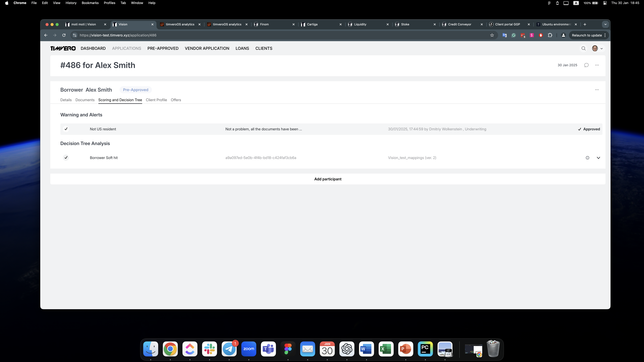This screenshot has width=644, height=362.
Task: Open three-dots menu in Borrower Alex Smith section
Action: click(597, 90)
